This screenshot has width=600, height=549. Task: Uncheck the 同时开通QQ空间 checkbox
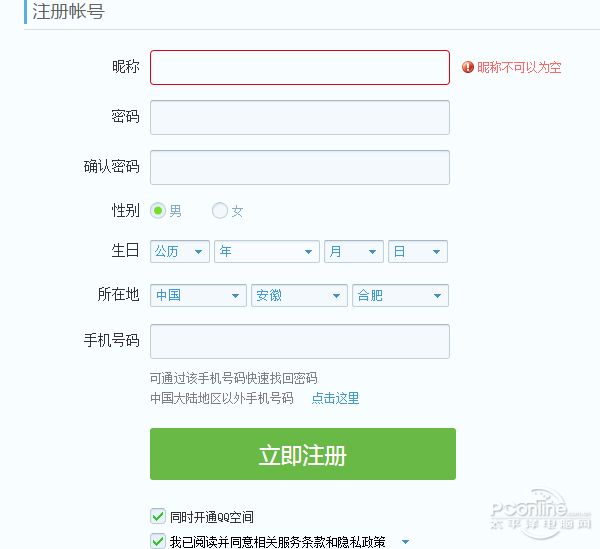click(x=158, y=516)
